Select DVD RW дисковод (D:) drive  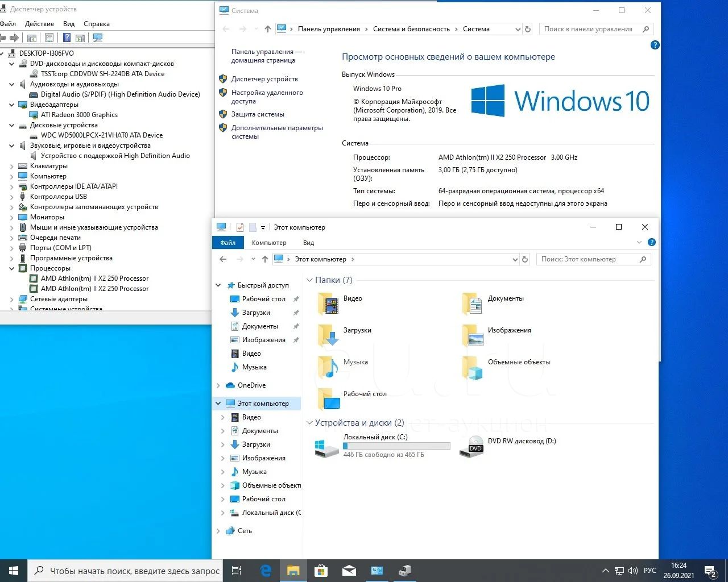coord(507,446)
